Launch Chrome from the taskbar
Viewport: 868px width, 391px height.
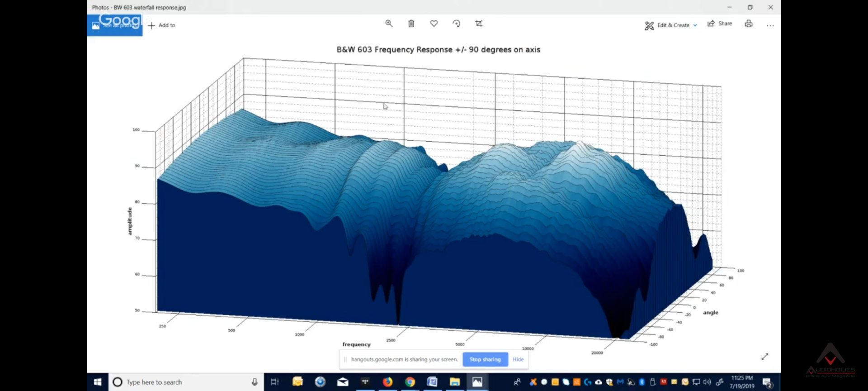coord(410,382)
